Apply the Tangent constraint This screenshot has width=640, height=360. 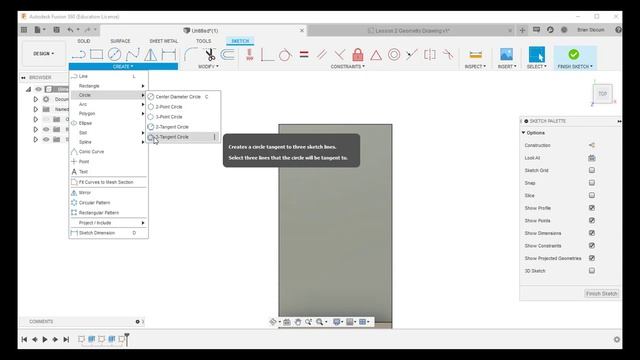click(x=285, y=54)
